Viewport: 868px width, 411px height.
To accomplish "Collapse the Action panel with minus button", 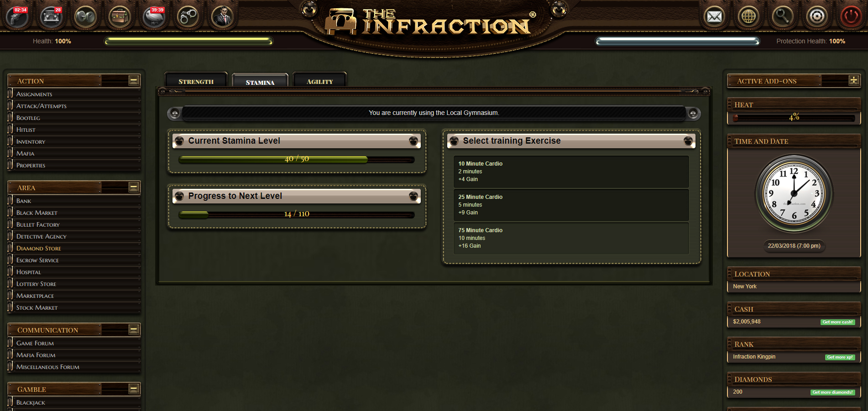I will click(134, 80).
